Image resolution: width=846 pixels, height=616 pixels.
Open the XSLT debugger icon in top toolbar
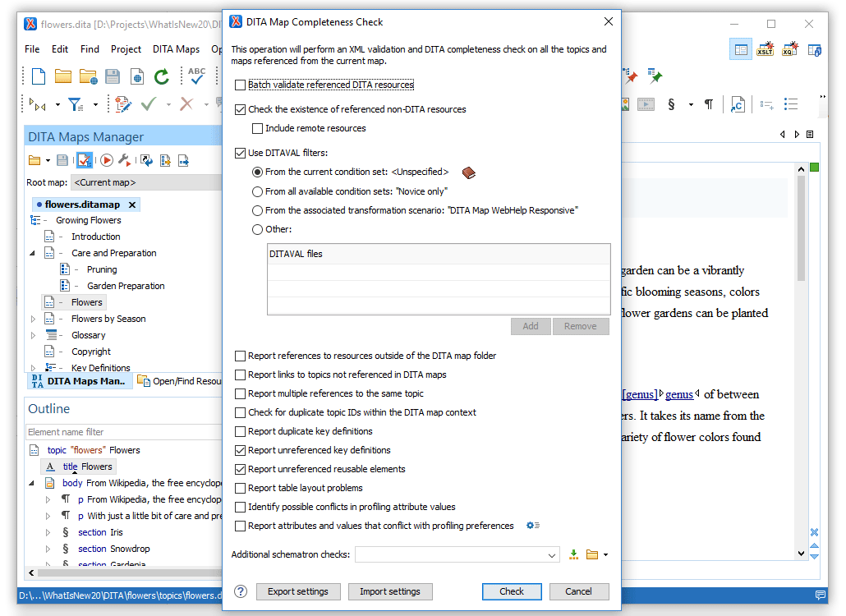765,50
